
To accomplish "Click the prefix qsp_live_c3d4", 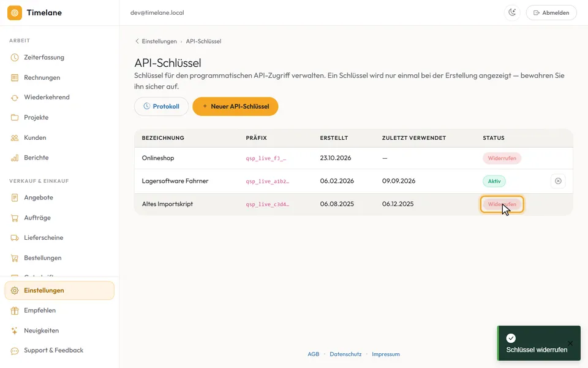I will point(268,204).
